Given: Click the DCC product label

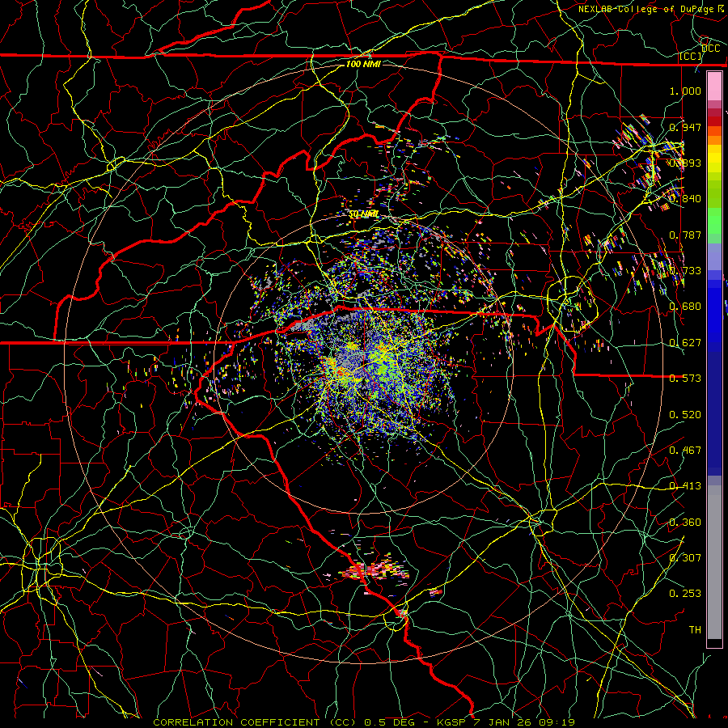Looking at the screenshot, I should pos(711,49).
